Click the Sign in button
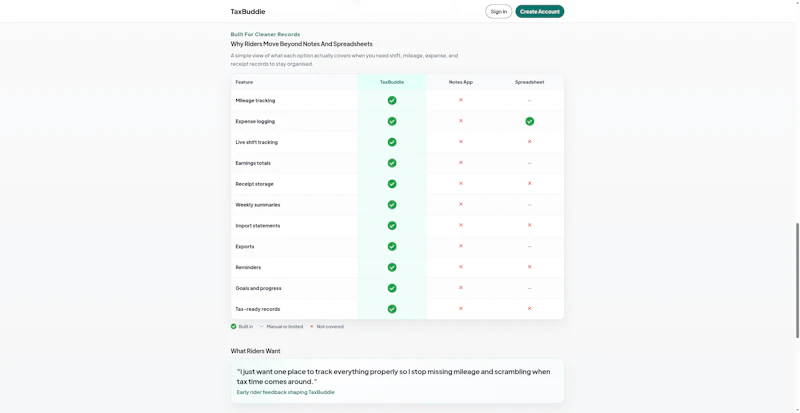 [x=498, y=12]
